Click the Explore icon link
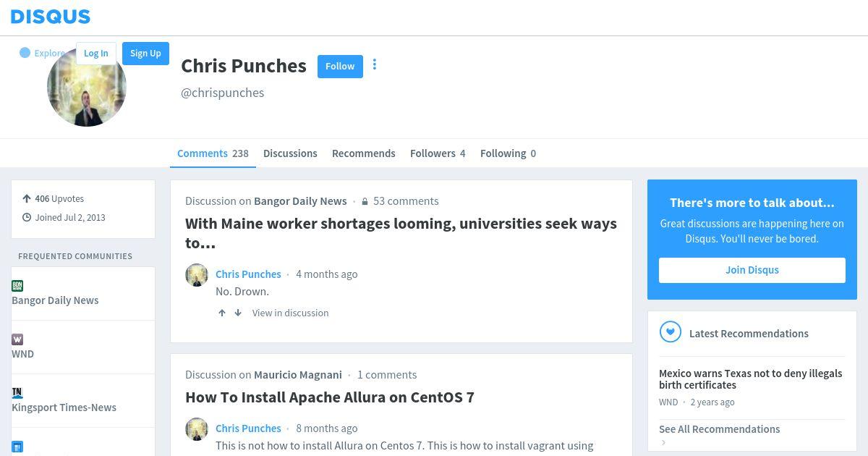 [42, 53]
